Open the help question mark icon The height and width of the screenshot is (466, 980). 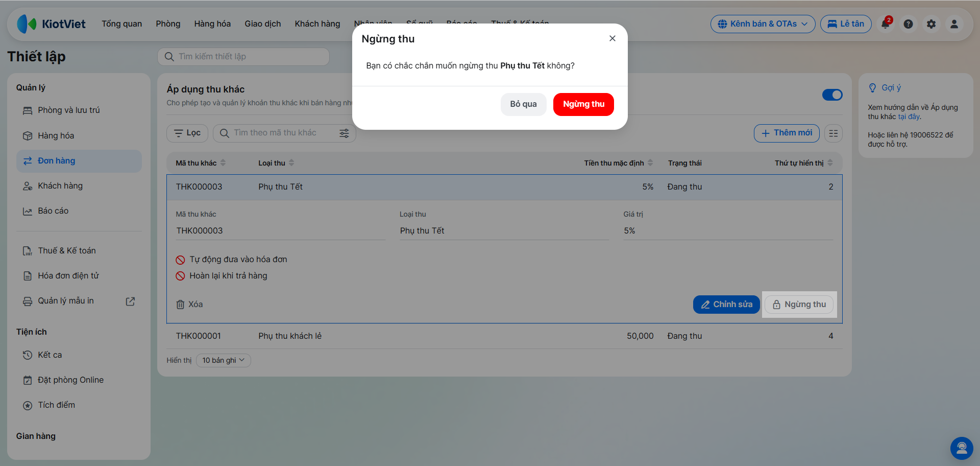[908, 24]
